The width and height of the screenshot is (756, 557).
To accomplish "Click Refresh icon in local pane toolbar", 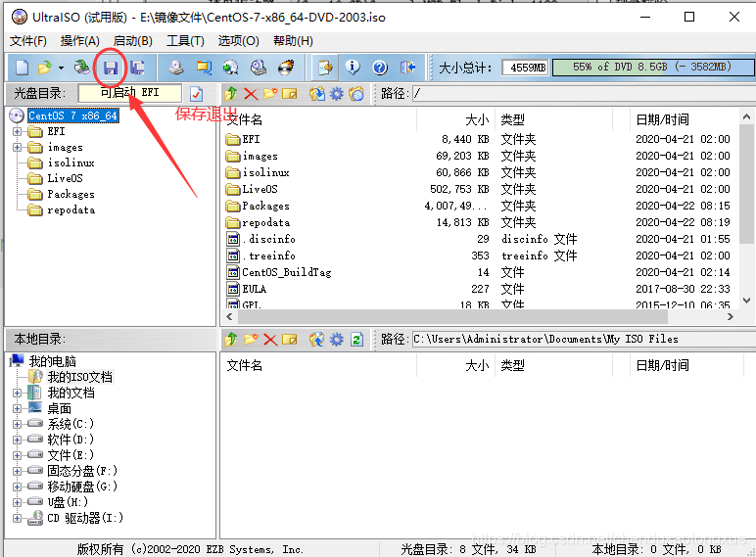I will click(x=356, y=340).
